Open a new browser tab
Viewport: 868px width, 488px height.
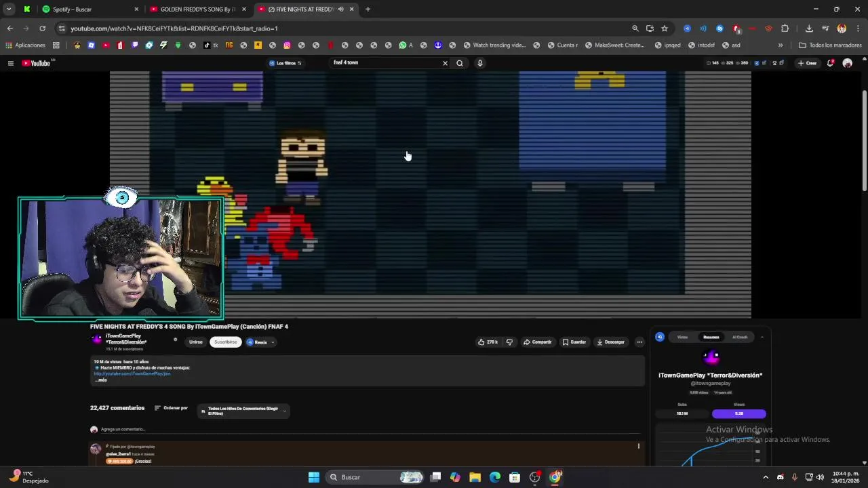368,9
